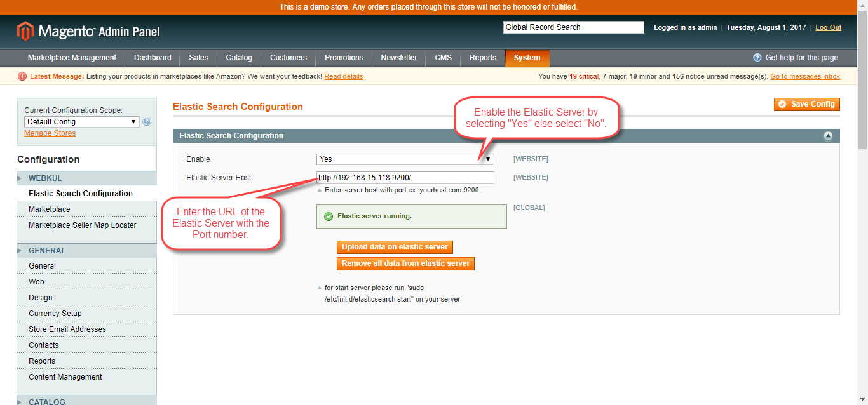Click the scope help question mark icon
The height and width of the screenshot is (405, 868).
tap(147, 122)
